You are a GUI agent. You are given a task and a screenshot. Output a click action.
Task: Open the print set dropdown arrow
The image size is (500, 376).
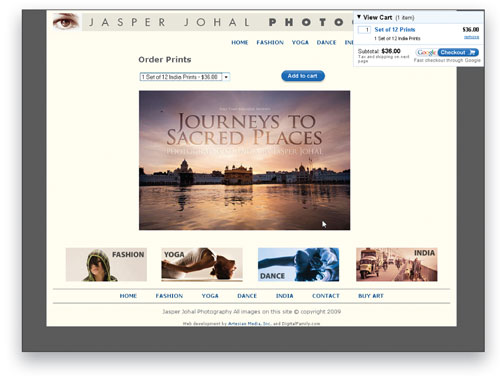[226, 77]
